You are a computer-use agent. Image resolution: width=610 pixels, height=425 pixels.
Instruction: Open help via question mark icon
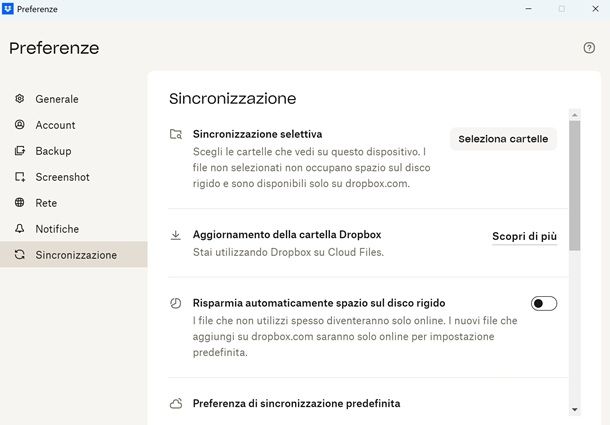coord(589,48)
